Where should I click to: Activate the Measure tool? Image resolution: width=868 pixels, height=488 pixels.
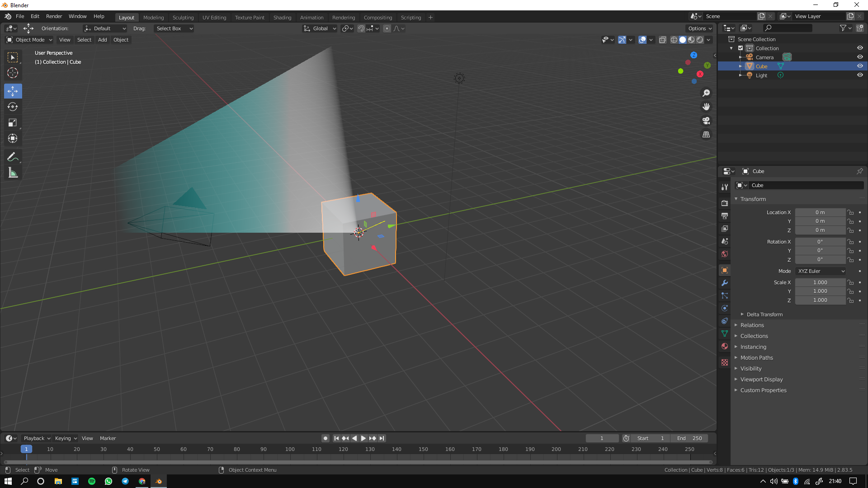13,173
